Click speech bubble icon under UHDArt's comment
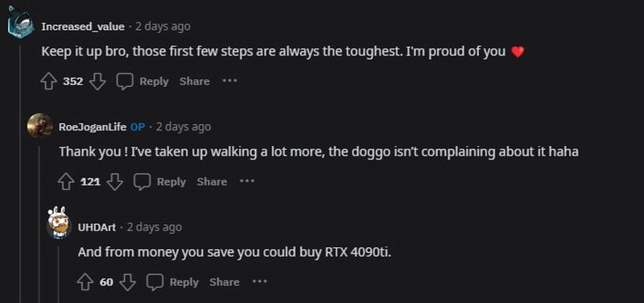Image resolution: width=644 pixels, height=303 pixels. click(x=155, y=282)
